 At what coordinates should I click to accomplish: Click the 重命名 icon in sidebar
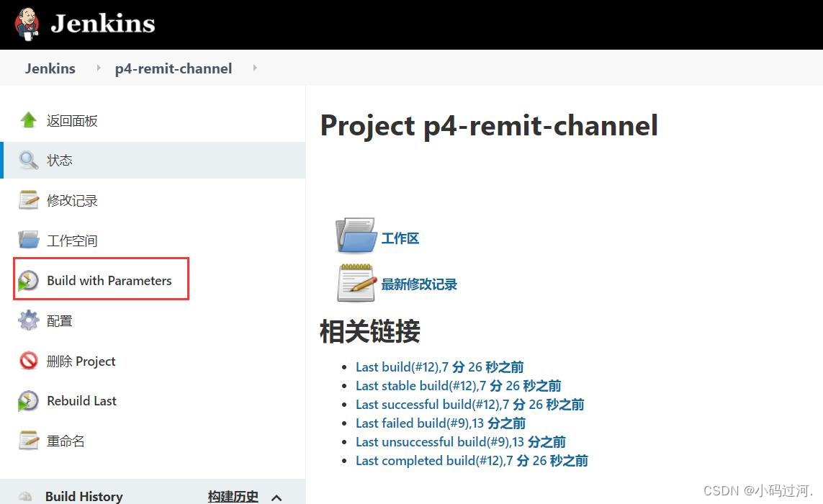(x=27, y=440)
